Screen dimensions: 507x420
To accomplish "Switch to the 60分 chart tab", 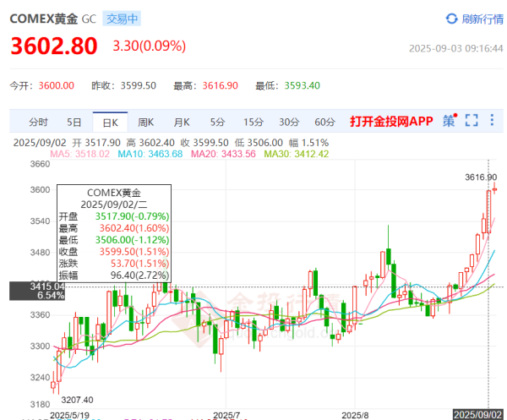I will coord(325,123).
